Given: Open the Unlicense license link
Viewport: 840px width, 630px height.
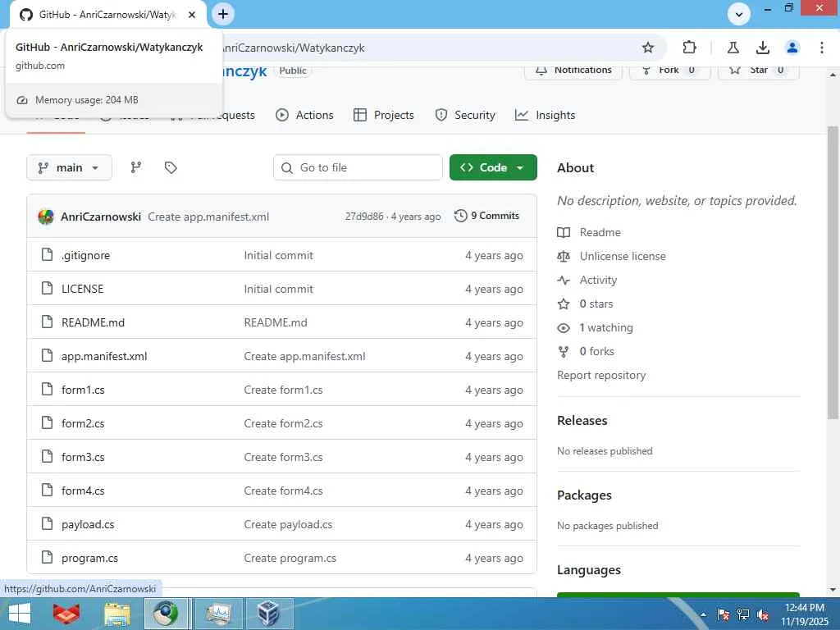Looking at the screenshot, I should click(x=623, y=256).
